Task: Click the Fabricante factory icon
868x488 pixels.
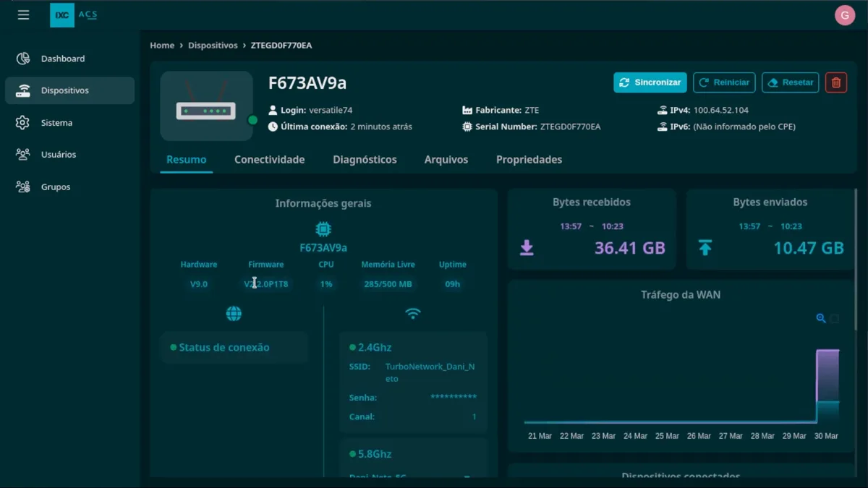Action: (467, 111)
